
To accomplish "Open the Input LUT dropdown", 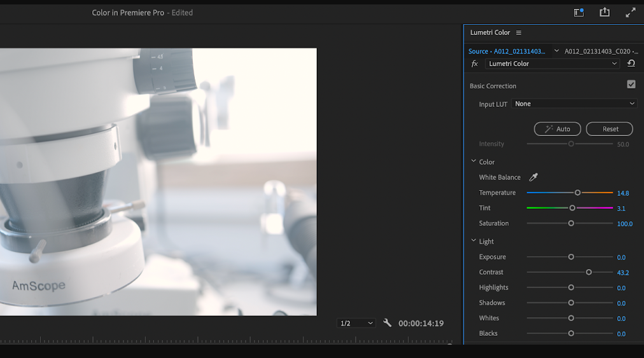I will pos(574,104).
